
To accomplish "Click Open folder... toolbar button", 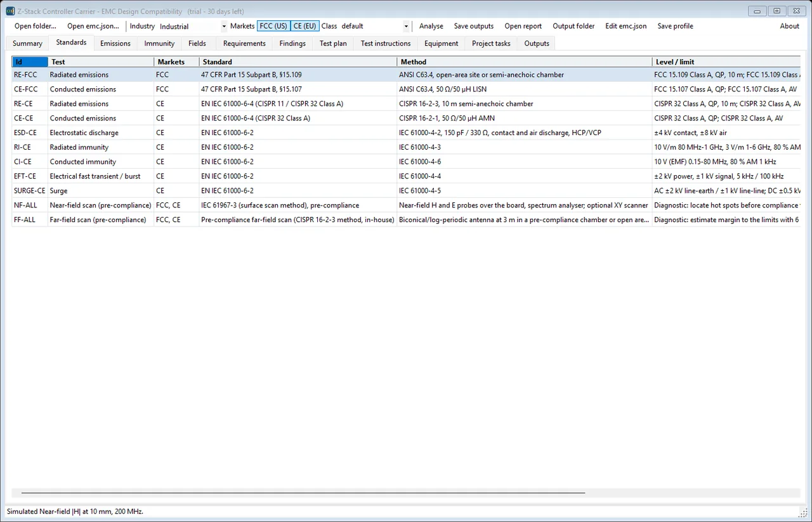I will tap(36, 26).
